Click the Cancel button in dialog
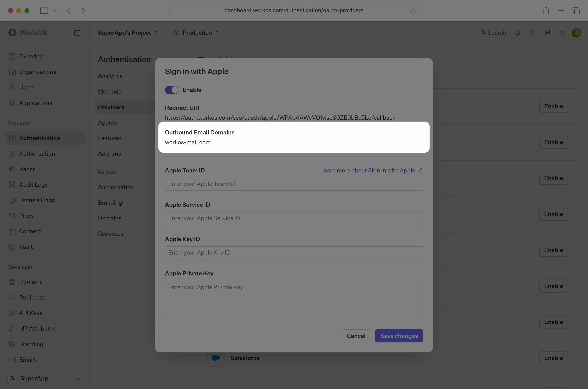The image size is (588, 389). tap(356, 336)
